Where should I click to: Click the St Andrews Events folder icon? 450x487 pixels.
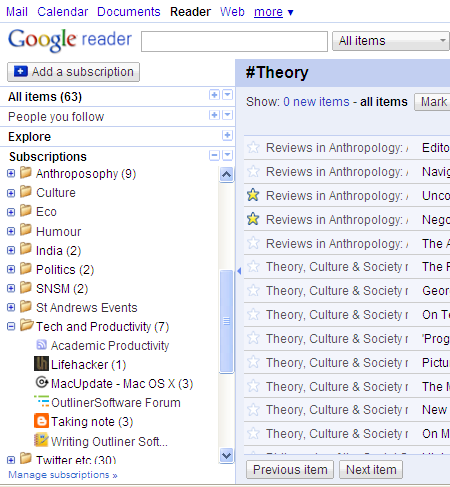26,306
